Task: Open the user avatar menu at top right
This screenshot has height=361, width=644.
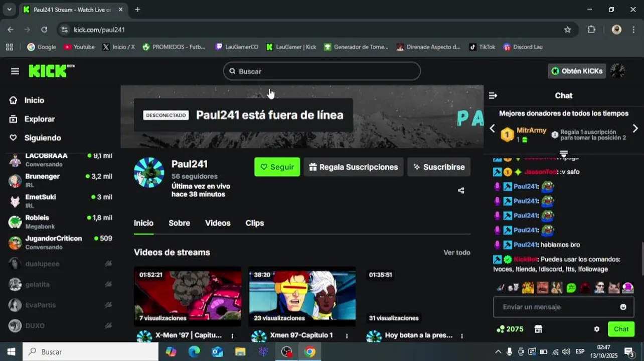Action: click(617, 71)
